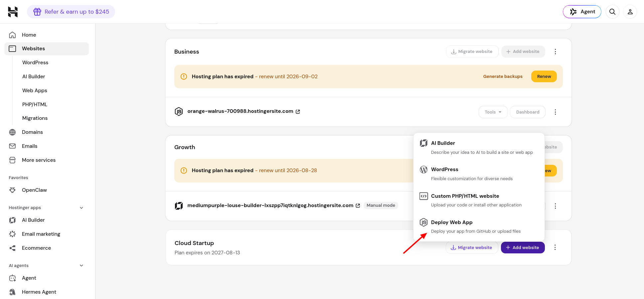Screen dimensions: 644x299
Task: Click Dashboard for orange-walrus site
Action: 528,112
